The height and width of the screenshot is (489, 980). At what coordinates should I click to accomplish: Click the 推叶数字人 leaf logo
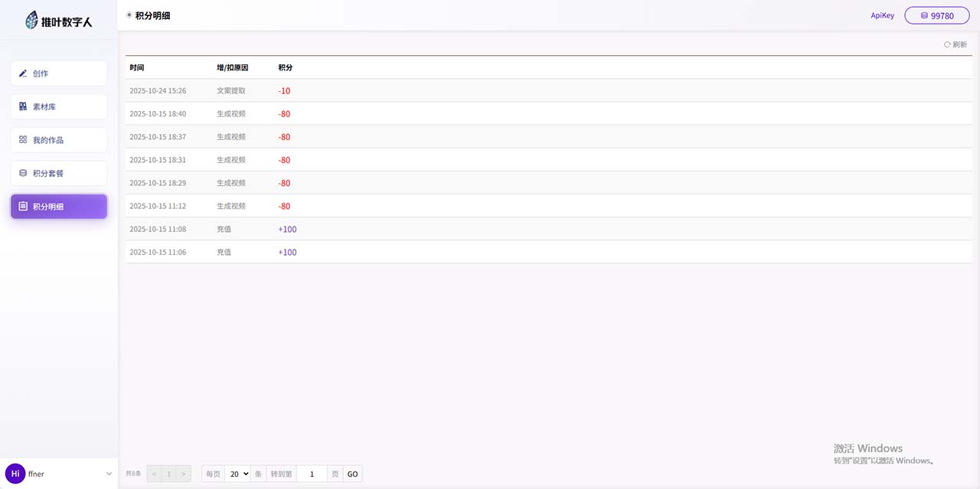point(31,20)
